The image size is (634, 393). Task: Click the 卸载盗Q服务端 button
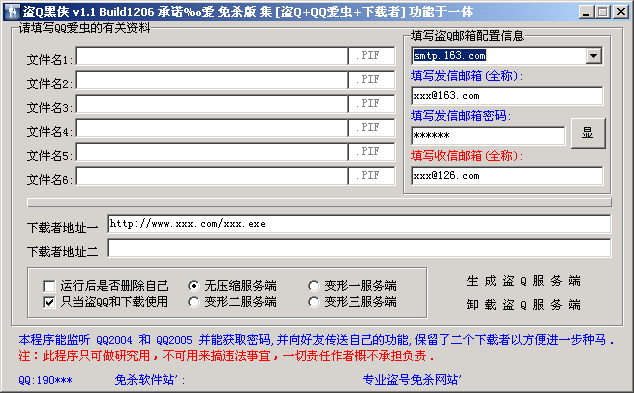click(x=523, y=304)
